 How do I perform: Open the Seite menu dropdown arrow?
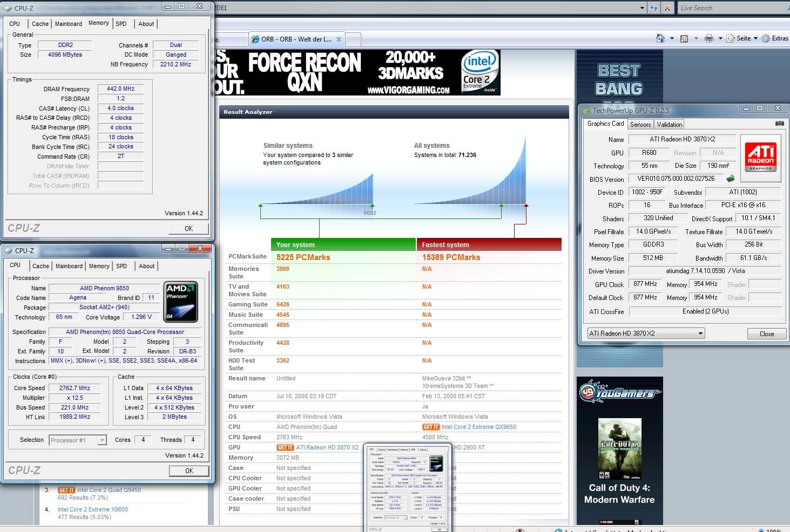tap(755, 38)
